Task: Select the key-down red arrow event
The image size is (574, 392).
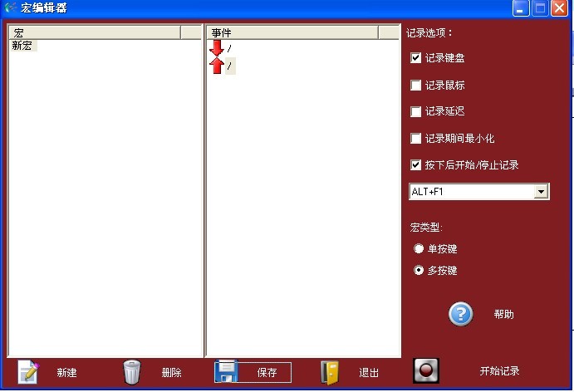Action: click(x=217, y=48)
